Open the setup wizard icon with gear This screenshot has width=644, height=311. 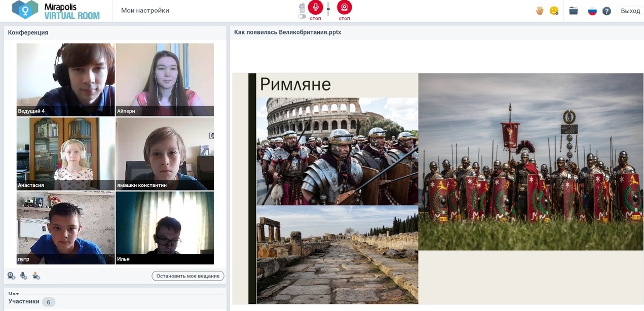[x=36, y=276]
